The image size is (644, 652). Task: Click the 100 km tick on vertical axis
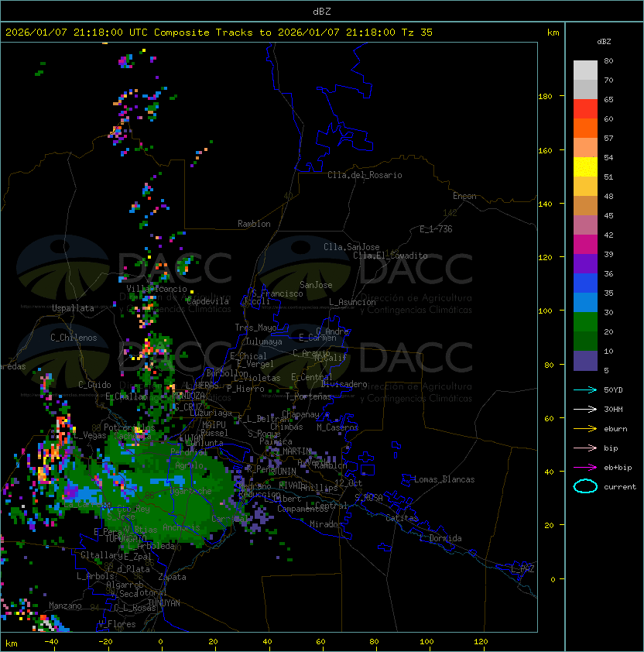pyautogui.click(x=545, y=311)
